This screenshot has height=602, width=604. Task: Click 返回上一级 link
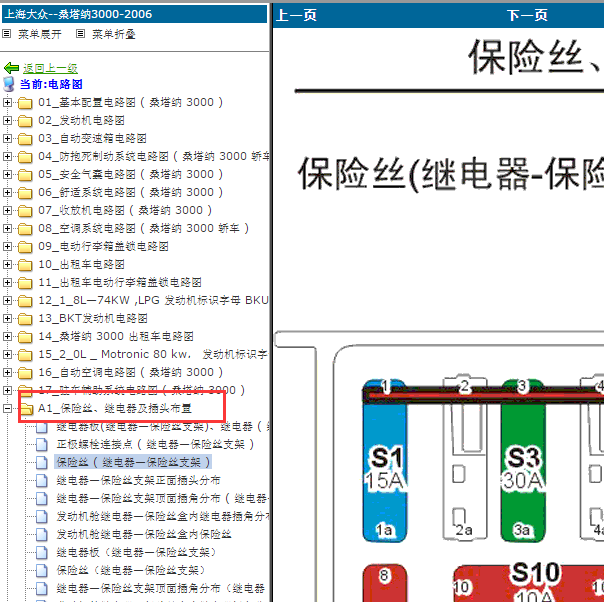pyautogui.click(x=50, y=69)
